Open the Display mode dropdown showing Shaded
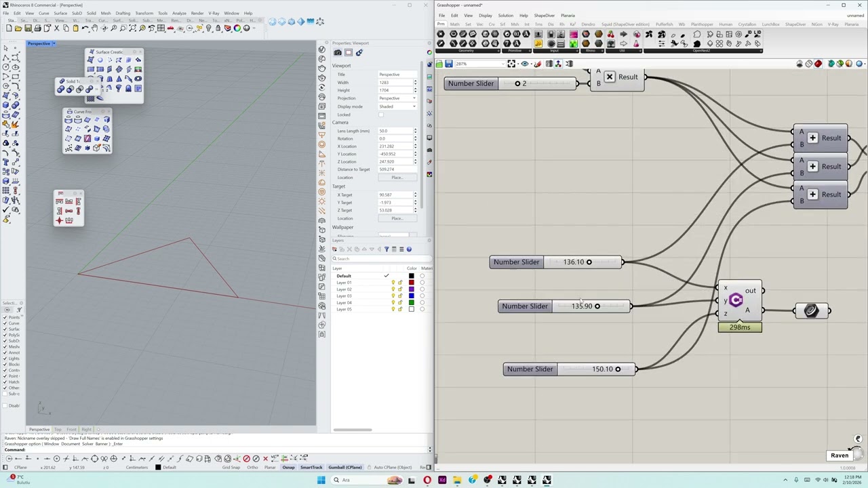The width and height of the screenshot is (868, 488). click(x=397, y=106)
